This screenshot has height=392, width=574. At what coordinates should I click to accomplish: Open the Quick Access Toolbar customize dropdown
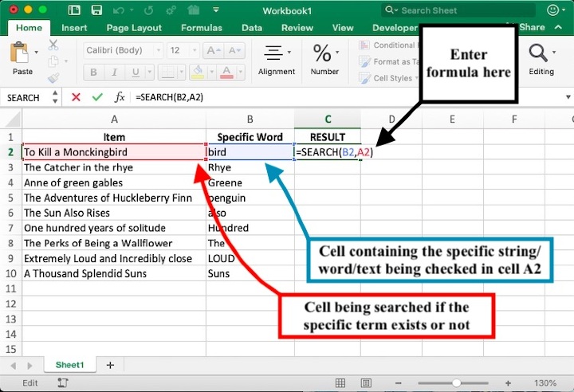216,10
